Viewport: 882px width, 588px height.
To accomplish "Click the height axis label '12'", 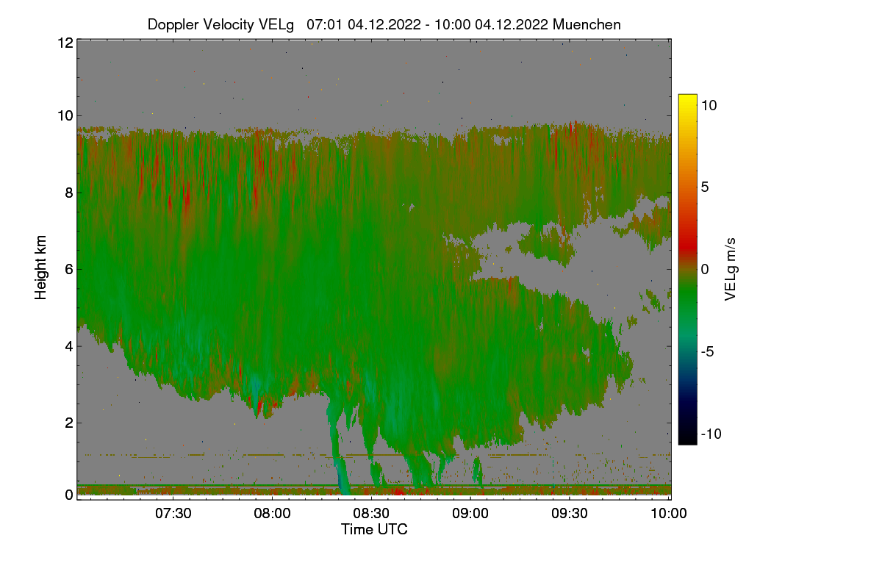I will [x=65, y=43].
